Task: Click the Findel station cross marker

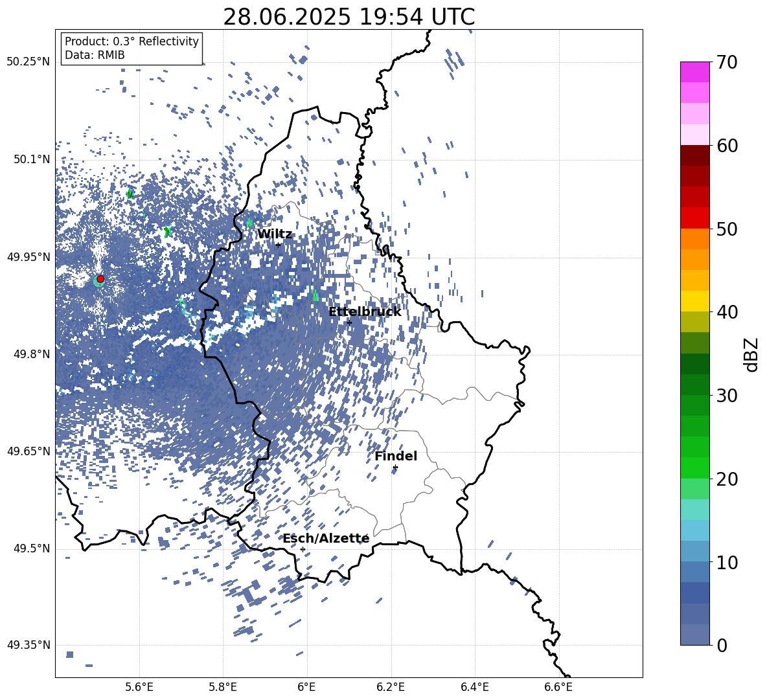Action: [395, 468]
